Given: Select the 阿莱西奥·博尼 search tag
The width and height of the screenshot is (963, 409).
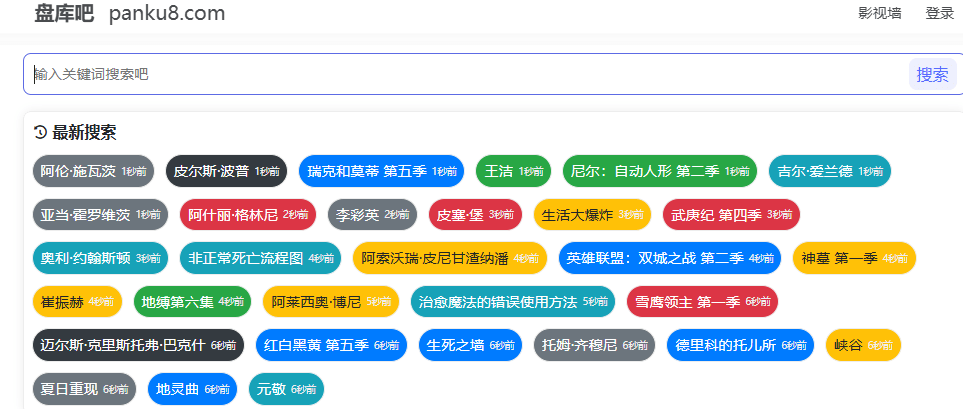Looking at the screenshot, I should click(331, 302).
